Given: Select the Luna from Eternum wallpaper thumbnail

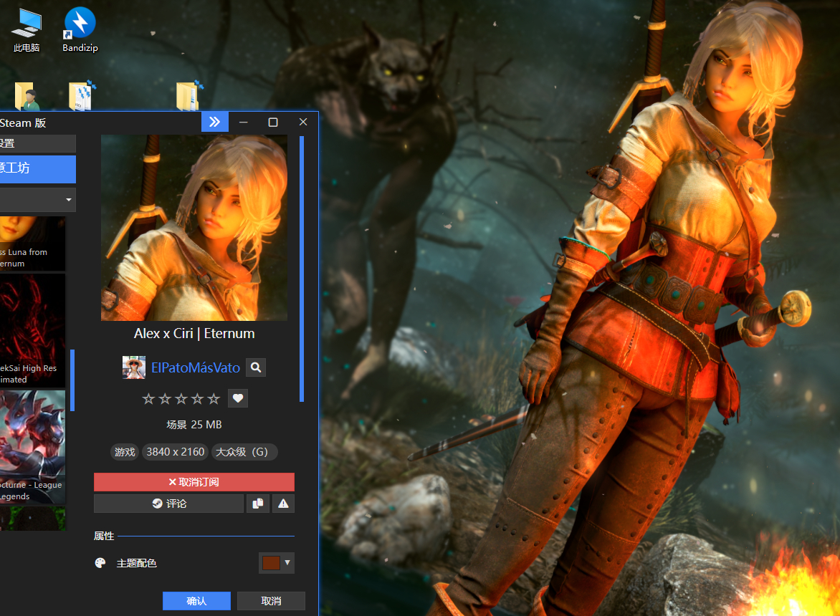Looking at the screenshot, I should [33, 244].
